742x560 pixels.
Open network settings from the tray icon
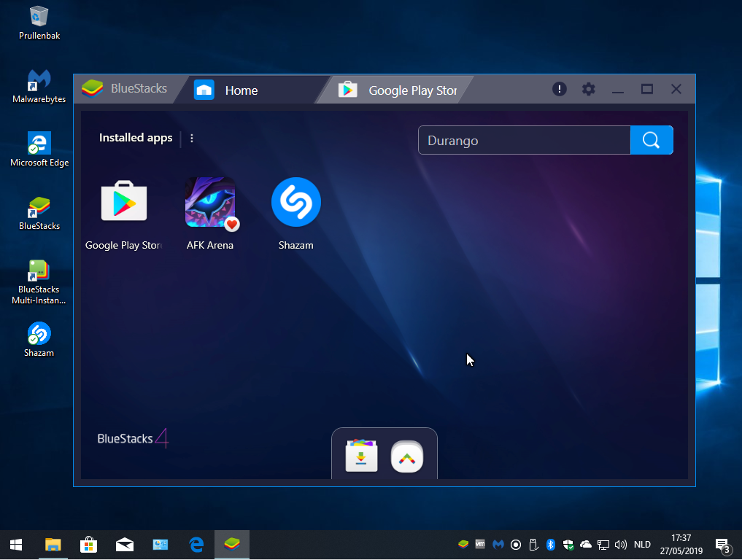[x=603, y=545]
